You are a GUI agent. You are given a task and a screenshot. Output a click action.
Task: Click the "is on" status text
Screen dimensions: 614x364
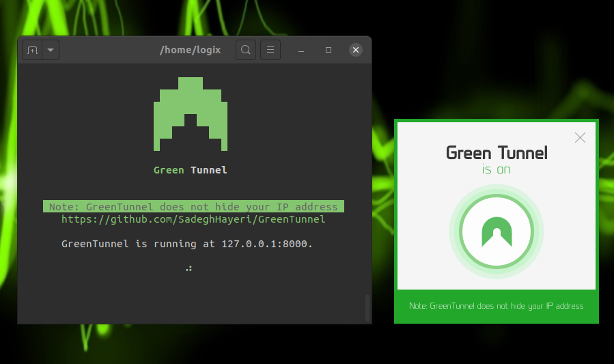click(497, 169)
